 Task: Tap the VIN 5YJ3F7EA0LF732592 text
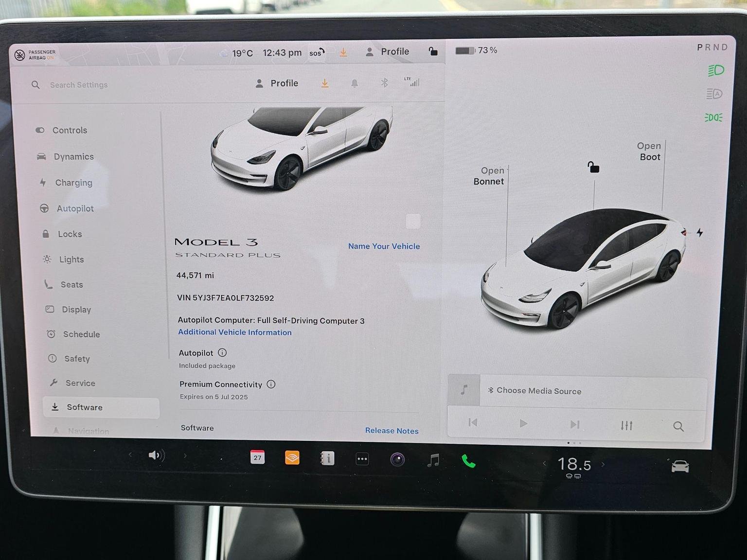point(226,297)
